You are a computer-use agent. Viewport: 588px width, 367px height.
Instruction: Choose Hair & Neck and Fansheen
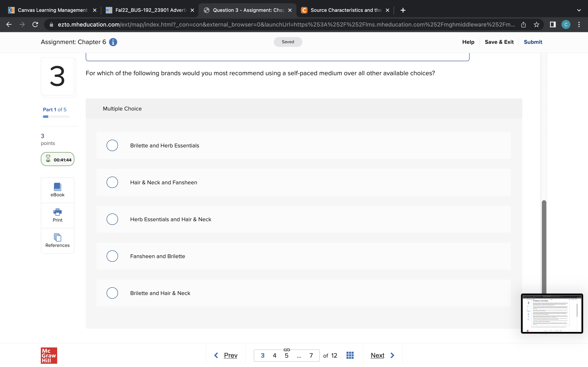click(112, 182)
